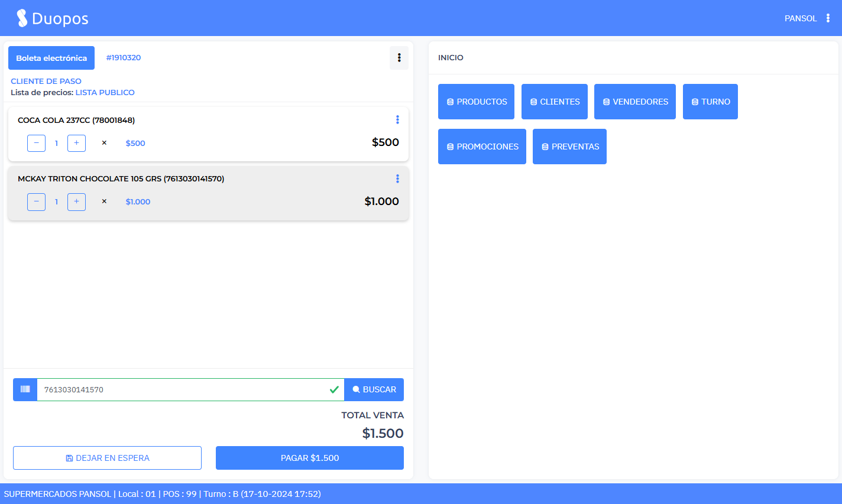This screenshot has height=504, width=842.
Task: Open Coca Cola item options menu
Action: [x=397, y=120]
